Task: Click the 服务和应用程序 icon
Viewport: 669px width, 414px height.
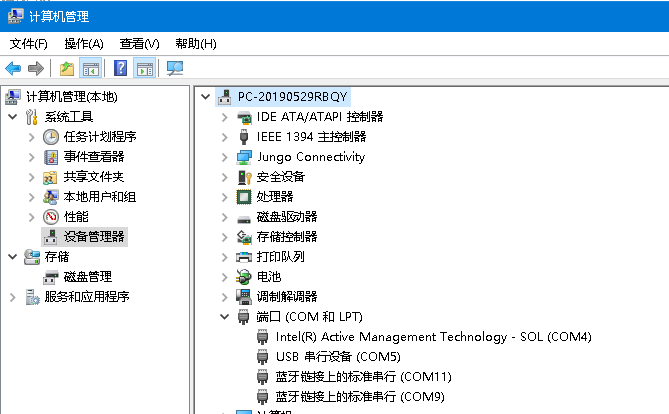Action: 32,297
